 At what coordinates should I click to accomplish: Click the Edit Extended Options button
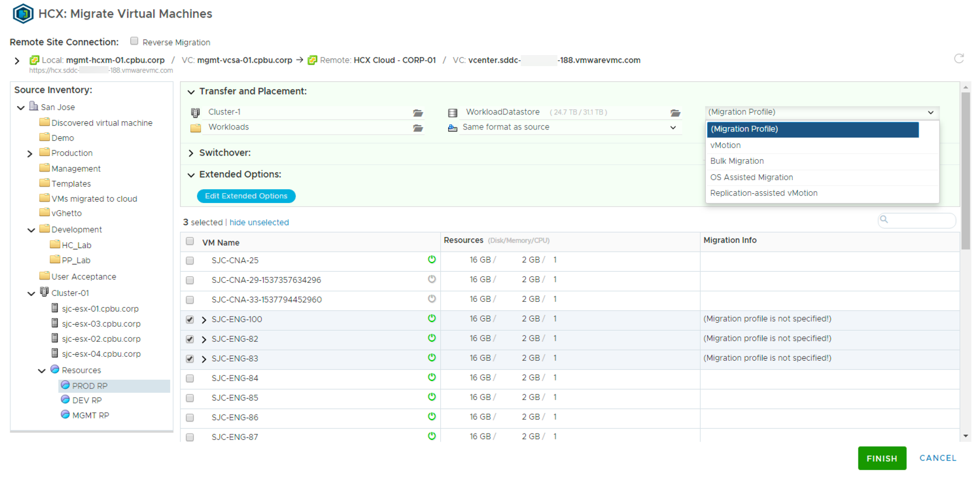246,196
